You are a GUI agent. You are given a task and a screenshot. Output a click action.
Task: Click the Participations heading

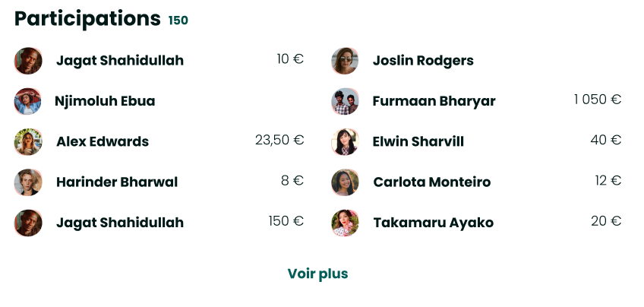[87, 18]
